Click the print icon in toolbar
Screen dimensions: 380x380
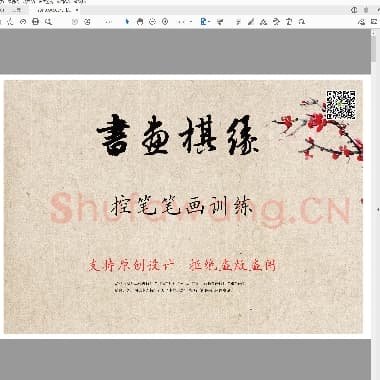pos(35,22)
